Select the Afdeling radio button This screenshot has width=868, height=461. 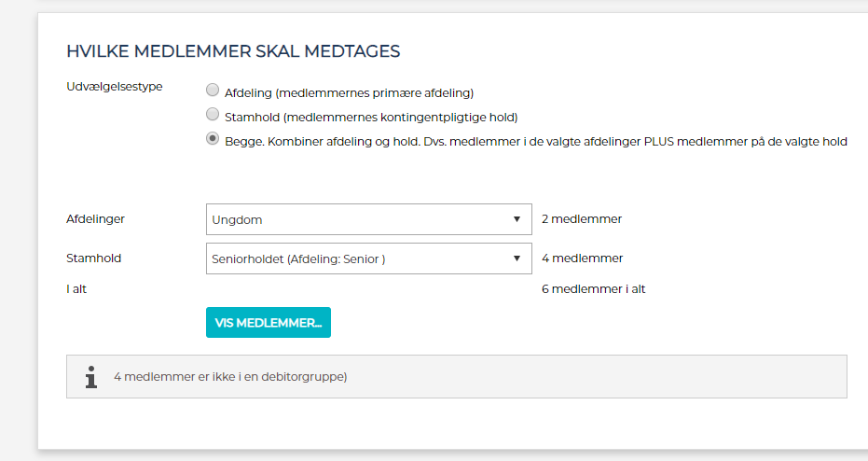213,91
